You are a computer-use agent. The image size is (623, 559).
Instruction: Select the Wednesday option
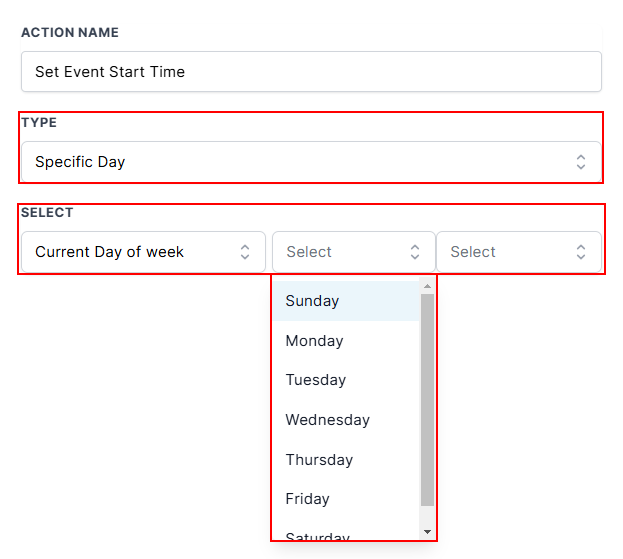[327, 420]
